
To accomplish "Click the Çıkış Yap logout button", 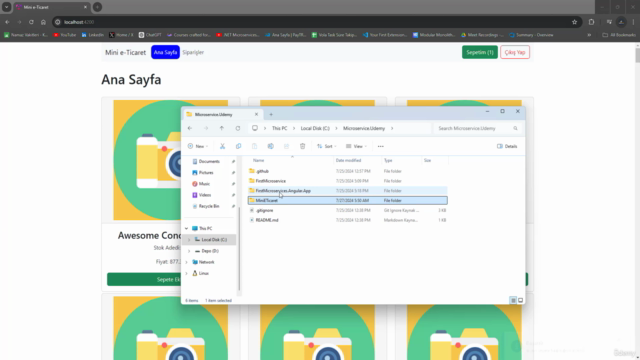I will tap(515, 52).
